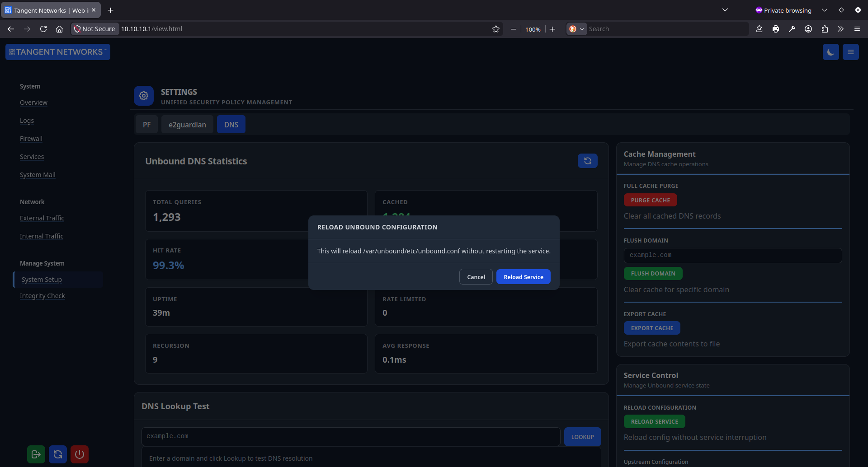
Task: Open Firefox extensions puzzle-piece icon
Action: tap(824, 28)
